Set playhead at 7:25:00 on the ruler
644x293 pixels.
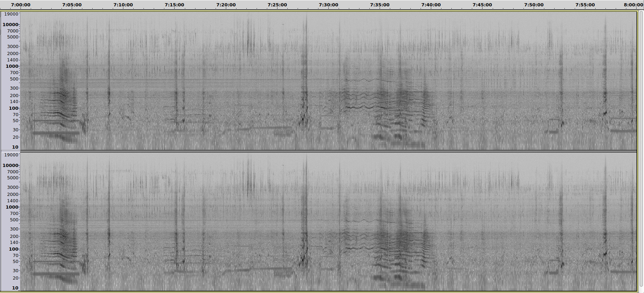(277, 5)
